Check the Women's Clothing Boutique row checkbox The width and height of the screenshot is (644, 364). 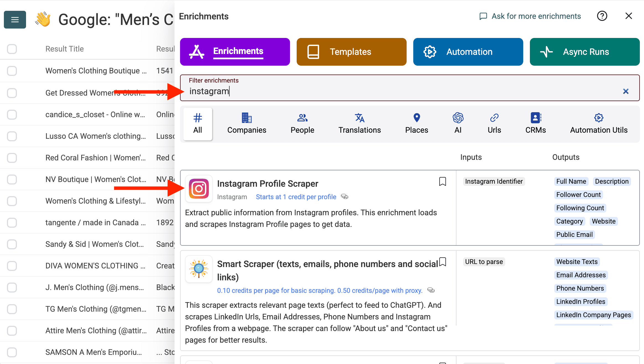coord(12,71)
